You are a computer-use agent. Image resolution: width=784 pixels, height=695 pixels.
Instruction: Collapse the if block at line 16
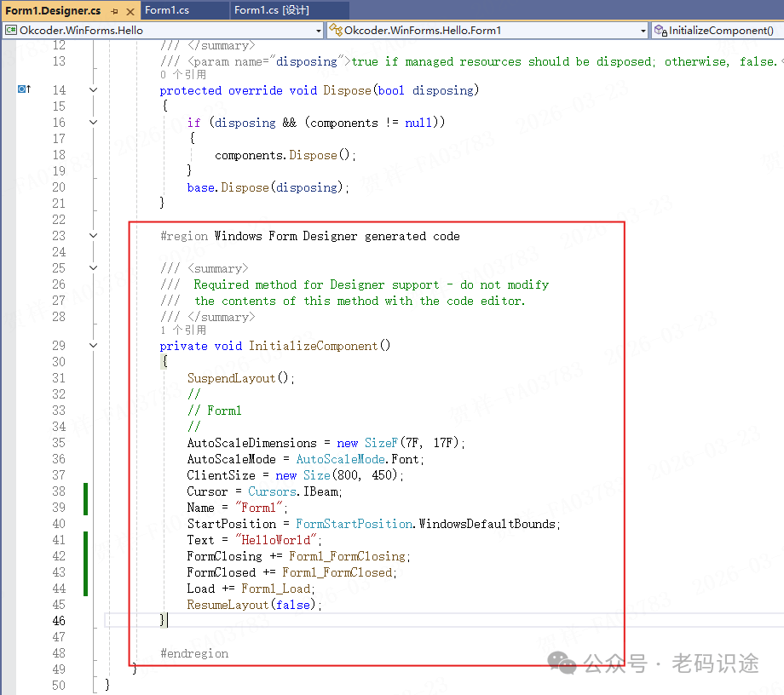[93, 123]
